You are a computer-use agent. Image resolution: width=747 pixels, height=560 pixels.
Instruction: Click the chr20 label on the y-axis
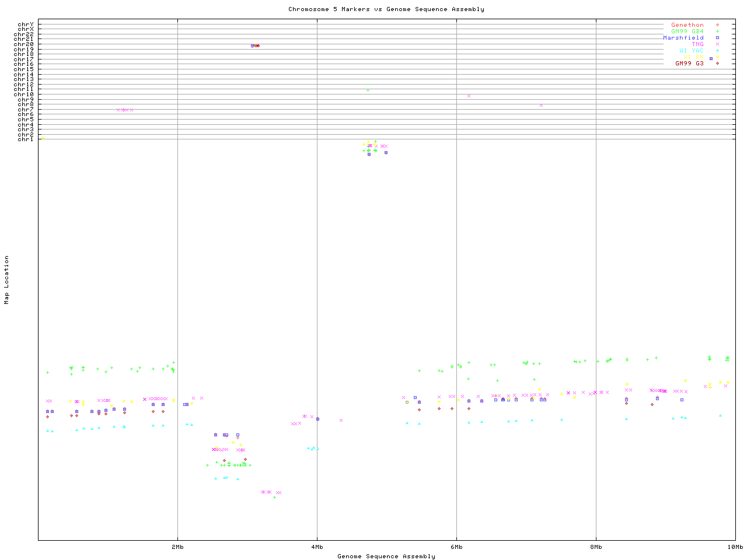(x=24, y=44)
